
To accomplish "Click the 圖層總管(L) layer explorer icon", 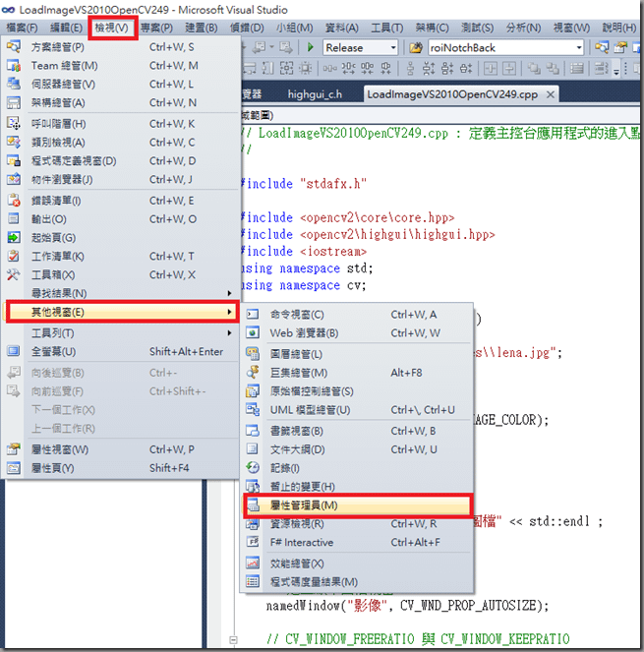I will coord(253,354).
